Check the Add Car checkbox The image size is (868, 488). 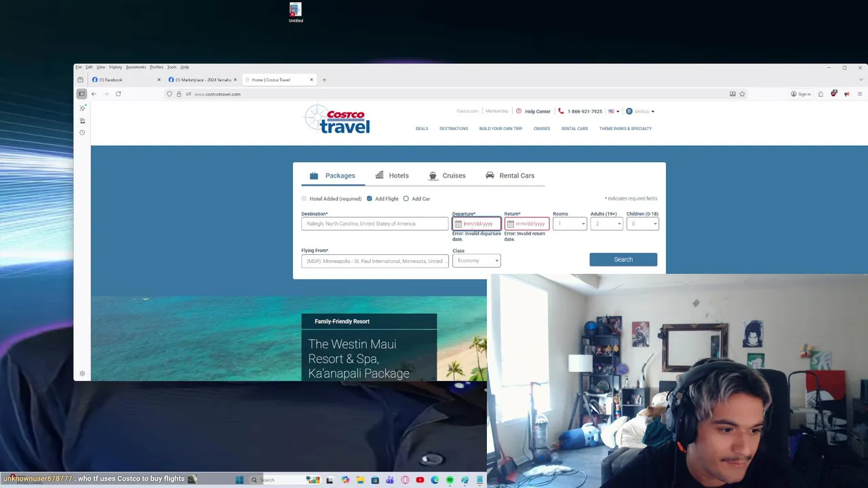click(x=406, y=199)
